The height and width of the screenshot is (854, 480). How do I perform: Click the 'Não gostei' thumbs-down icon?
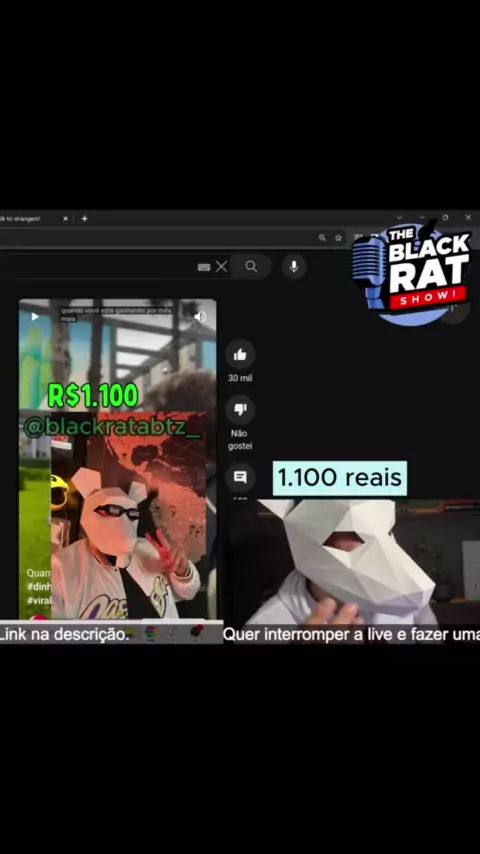pos(240,410)
